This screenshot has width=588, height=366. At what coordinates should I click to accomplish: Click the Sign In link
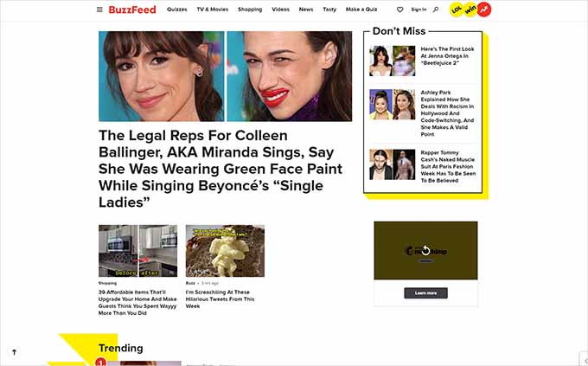coord(419,10)
